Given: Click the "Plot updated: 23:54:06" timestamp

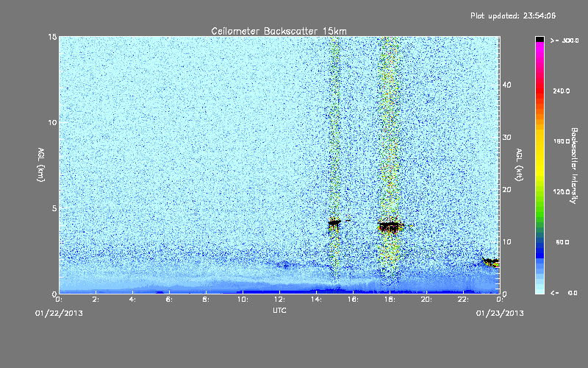Looking at the screenshot, I should tap(513, 15).
